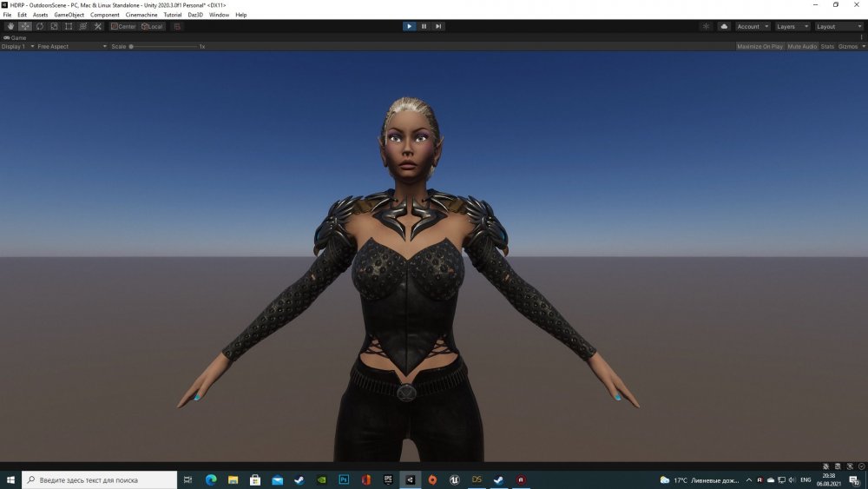Toggle Mute Audio in Game view

[801, 46]
